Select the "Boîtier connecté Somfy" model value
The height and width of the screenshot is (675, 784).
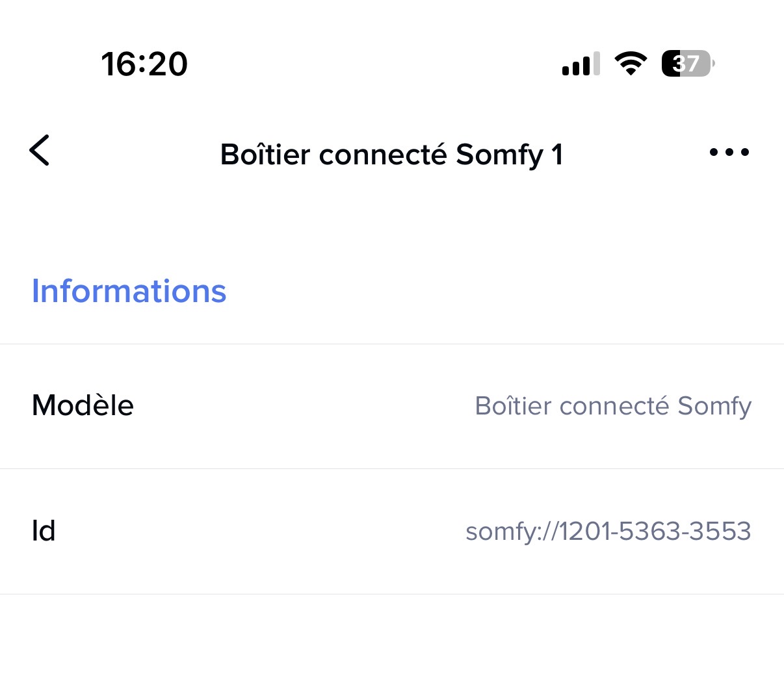(x=613, y=406)
